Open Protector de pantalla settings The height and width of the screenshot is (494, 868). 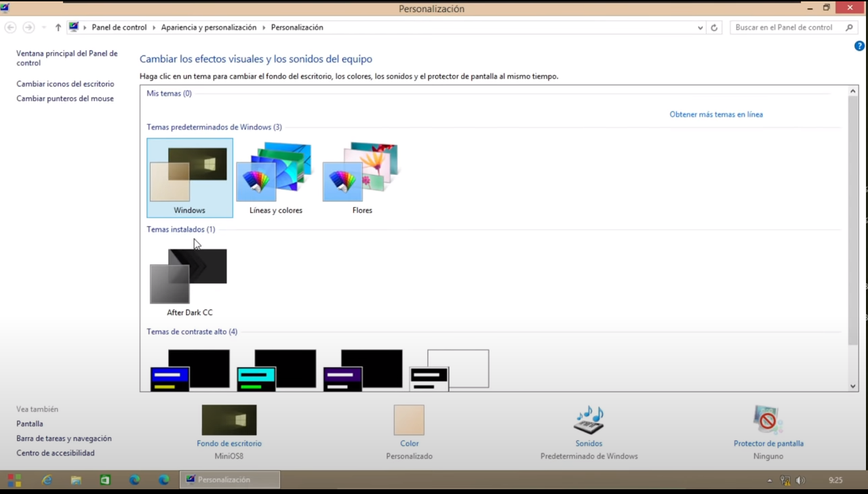[x=768, y=420]
